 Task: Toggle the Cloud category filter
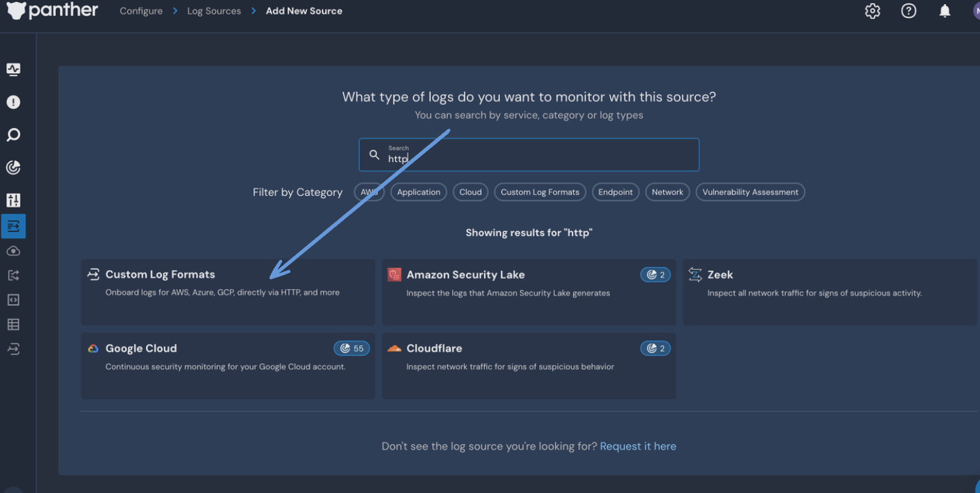[x=470, y=192]
